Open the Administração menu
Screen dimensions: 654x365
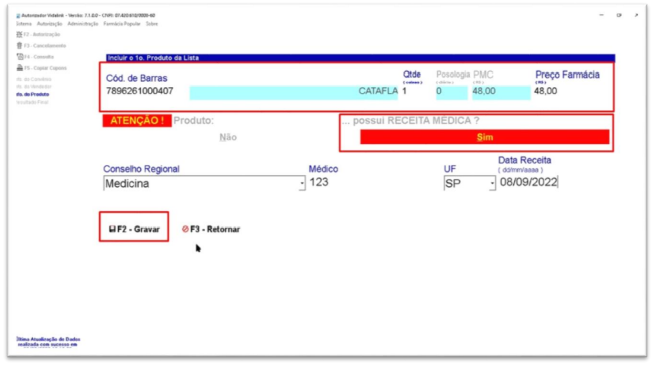point(83,24)
